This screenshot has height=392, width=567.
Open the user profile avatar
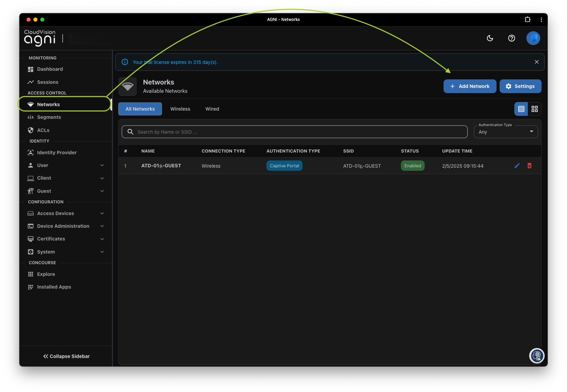pos(533,38)
